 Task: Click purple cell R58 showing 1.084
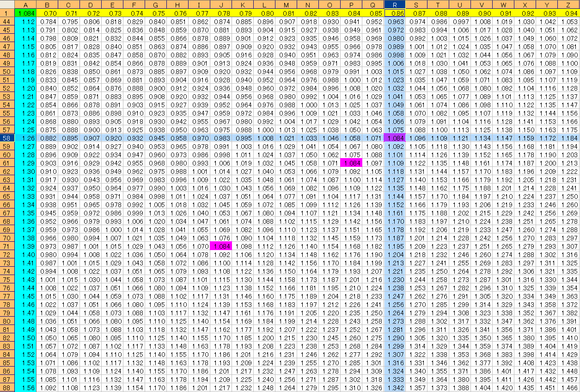395,138
